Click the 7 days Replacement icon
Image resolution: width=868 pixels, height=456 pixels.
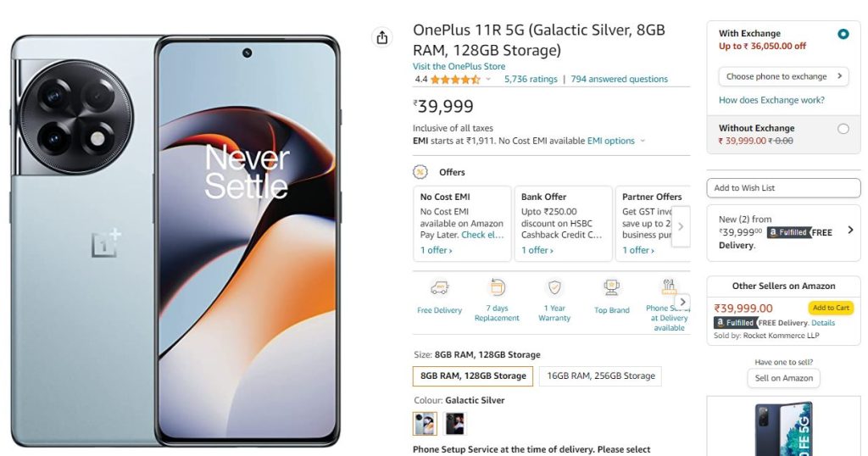(x=497, y=287)
